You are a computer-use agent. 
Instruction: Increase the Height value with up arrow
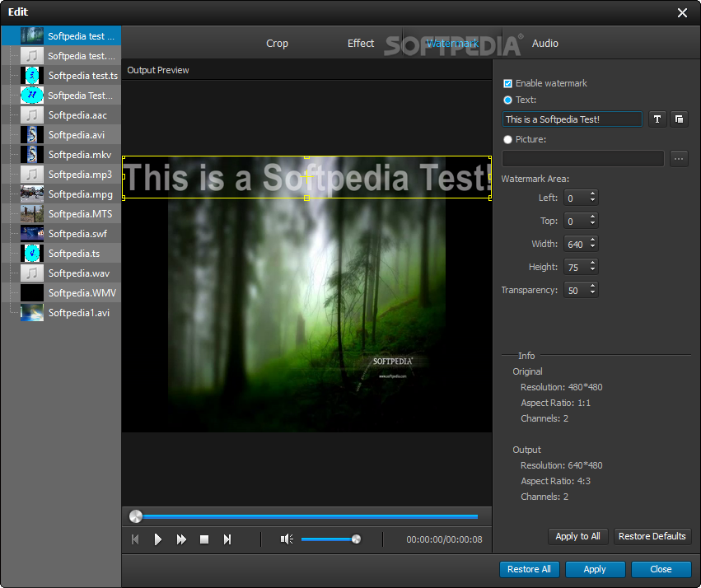point(593,264)
